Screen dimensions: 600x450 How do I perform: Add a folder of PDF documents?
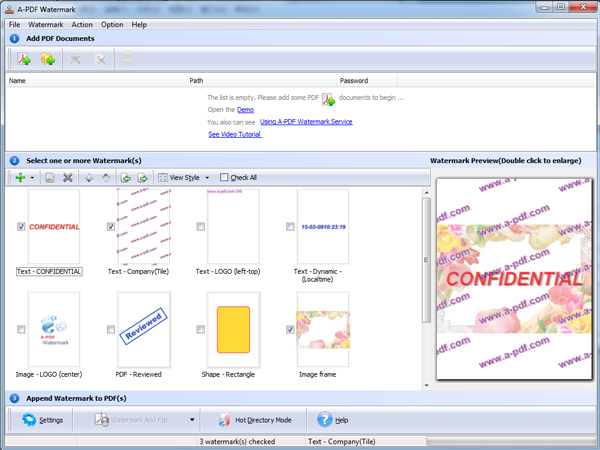pyautogui.click(x=48, y=59)
